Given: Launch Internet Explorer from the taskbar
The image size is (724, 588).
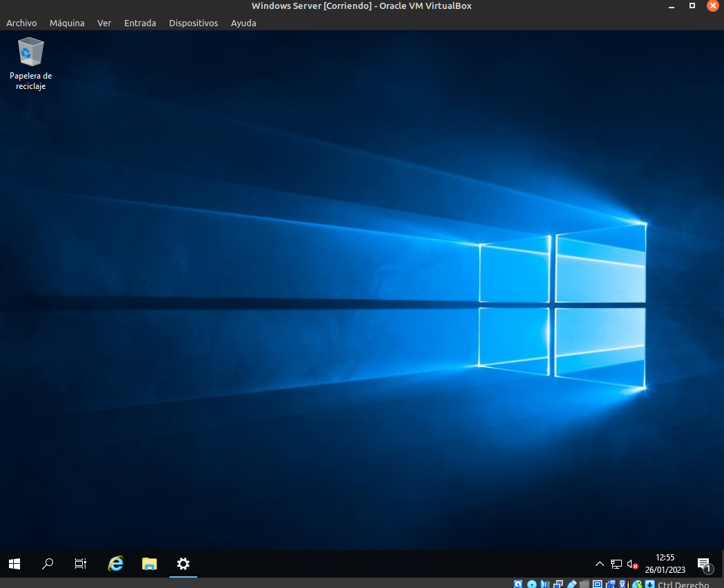Looking at the screenshot, I should pos(115,564).
